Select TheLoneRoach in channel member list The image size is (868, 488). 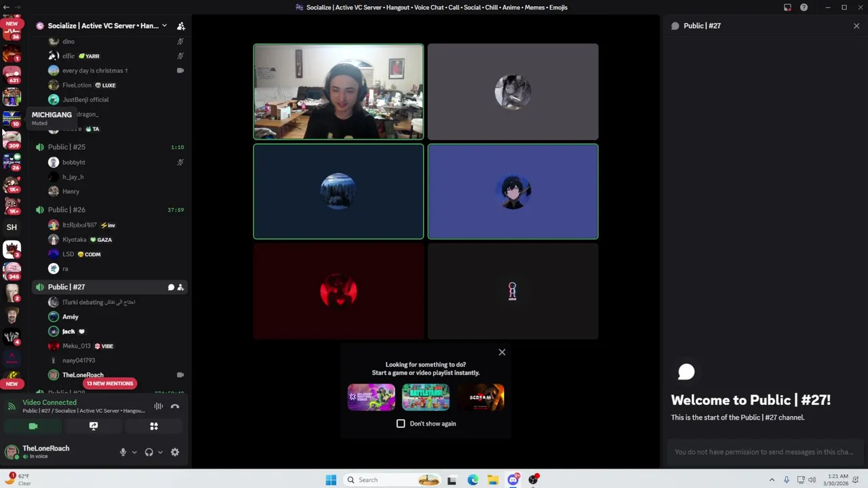tap(110, 375)
